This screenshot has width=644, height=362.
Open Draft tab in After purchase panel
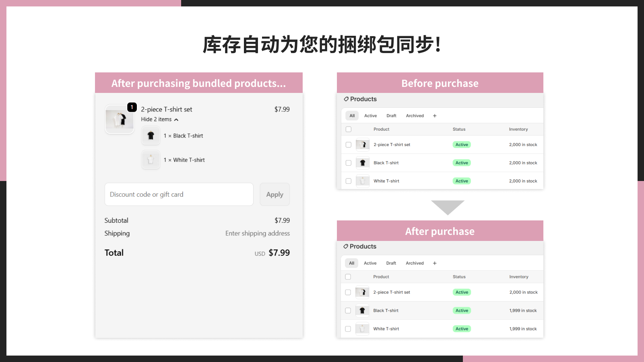pos(391,263)
